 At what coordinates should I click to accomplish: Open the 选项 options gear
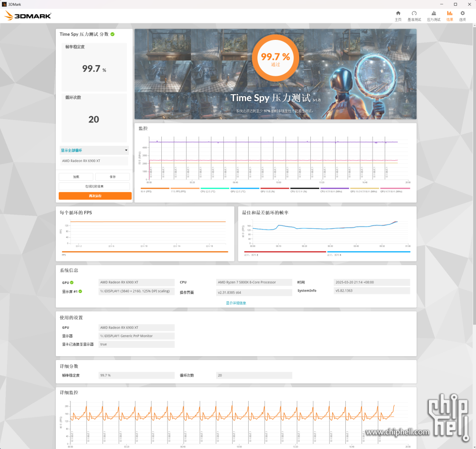click(x=462, y=16)
